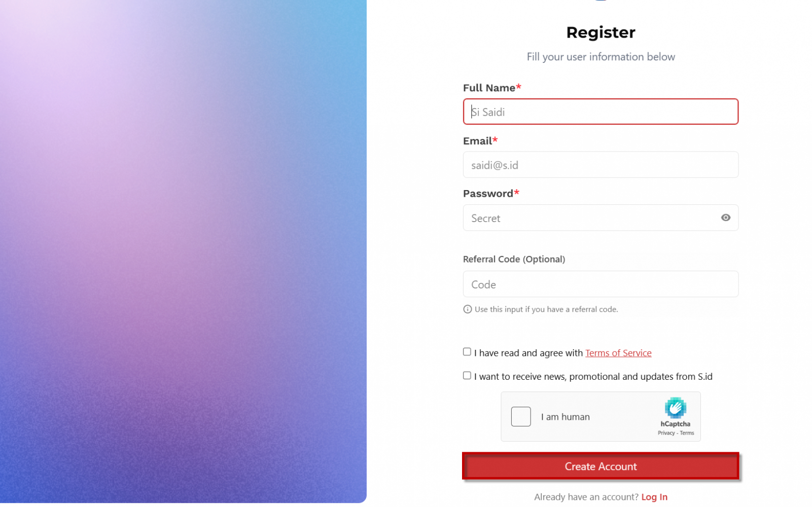Click the Referral Code input box
This screenshot has height=507, width=812.
[600, 284]
